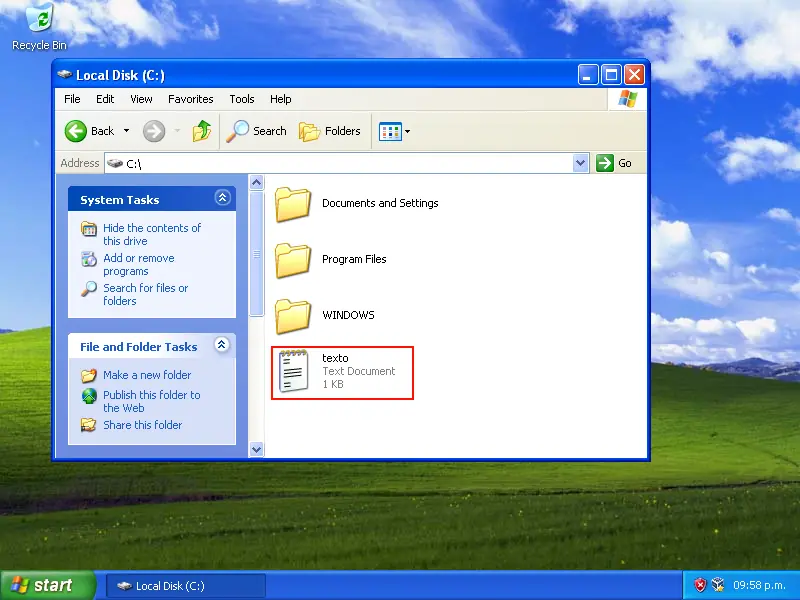This screenshot has height=600, width=800.
Task: Click the Add or remove programs icon
Action: coord(89,259)
